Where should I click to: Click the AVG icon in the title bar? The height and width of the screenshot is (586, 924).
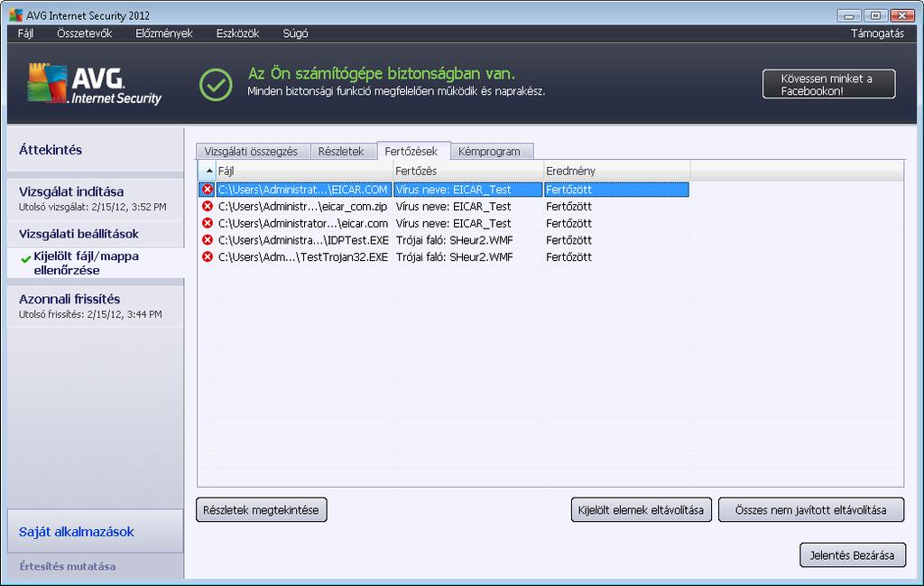point(16,15)
